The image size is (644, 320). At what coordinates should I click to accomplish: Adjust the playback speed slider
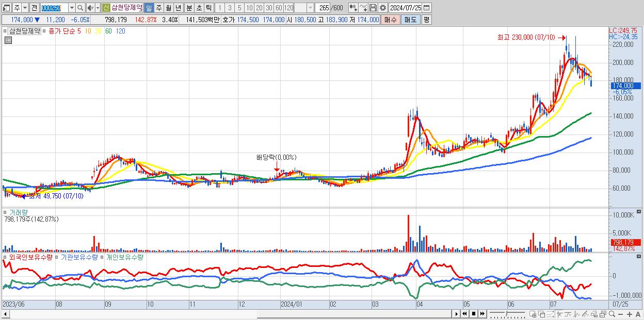point(506,314)
